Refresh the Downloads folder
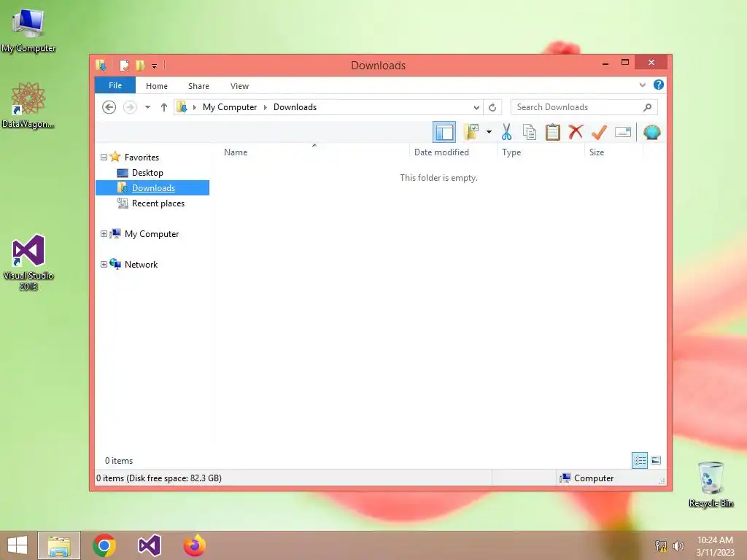This screenshot has height=560, width=747. click(x=492, y=107)
